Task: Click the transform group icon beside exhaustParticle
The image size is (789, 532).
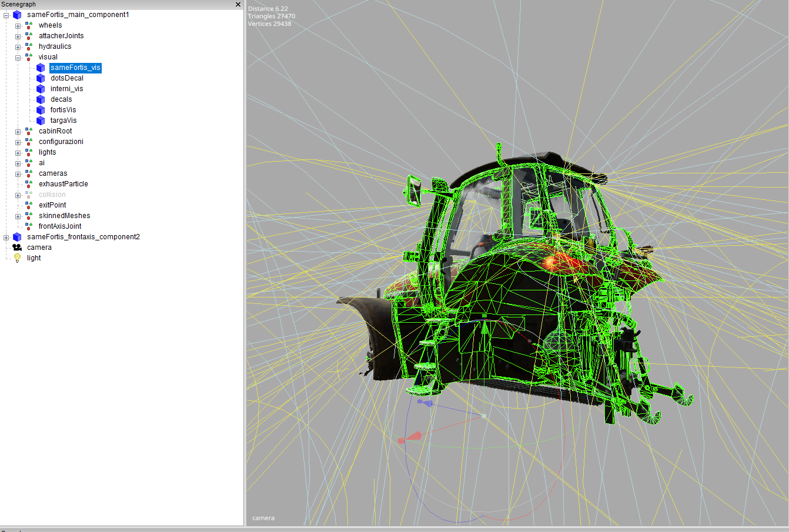Action: pyautogui.click(x=29, y=184)
